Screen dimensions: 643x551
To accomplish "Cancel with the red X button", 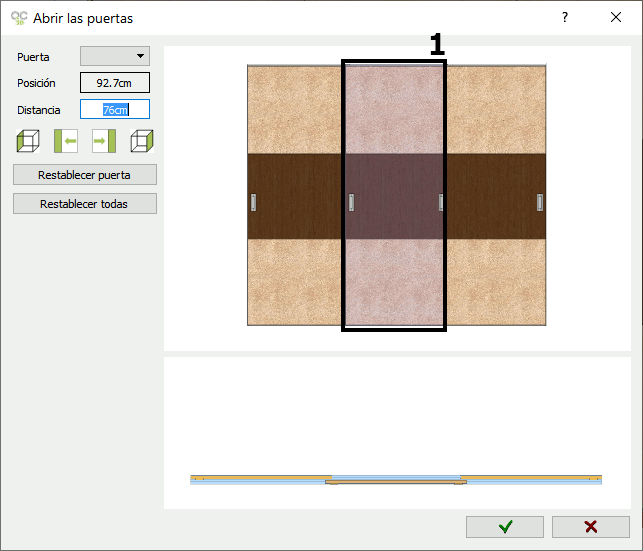I will point(591,527).
